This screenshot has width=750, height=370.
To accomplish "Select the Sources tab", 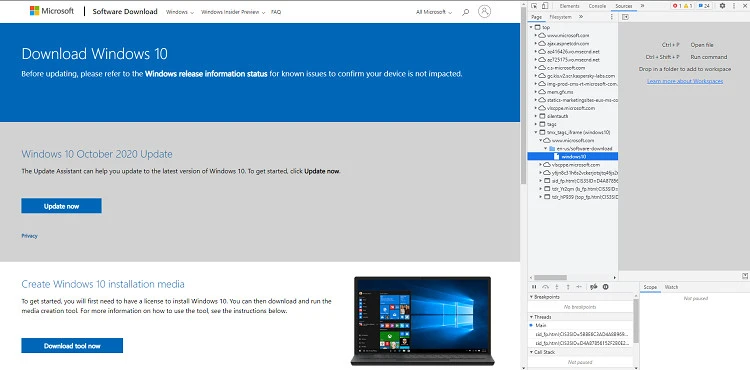I will (x=624, y=6).
